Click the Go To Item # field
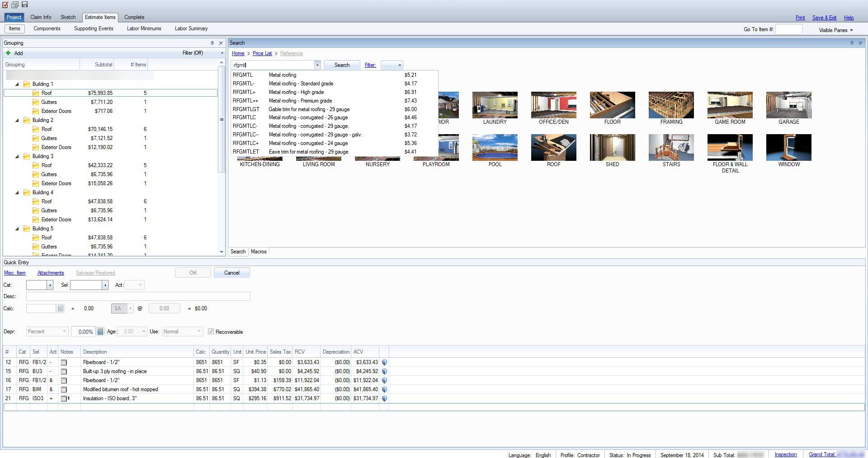This screenshot has width=868, height=458. pos(788,29)
